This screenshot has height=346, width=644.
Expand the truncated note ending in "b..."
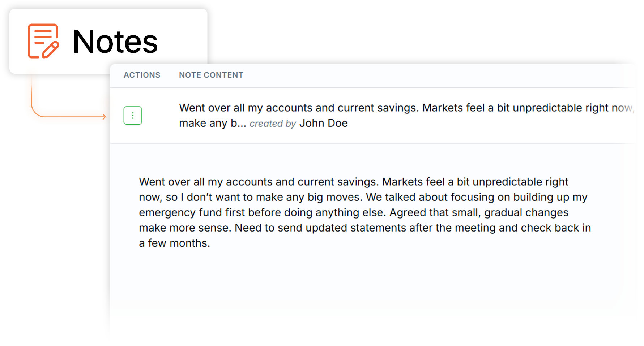(x=239, y=124)
